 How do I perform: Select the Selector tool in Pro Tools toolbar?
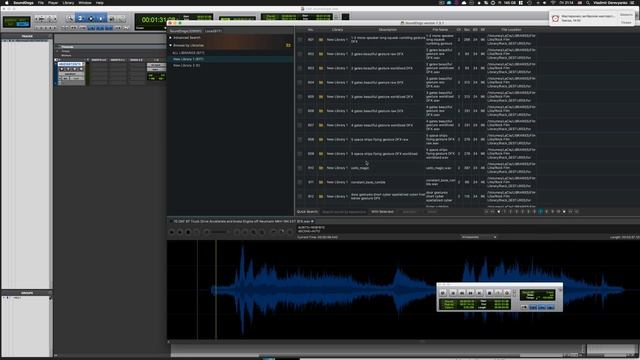pyautogui.click(x=91, y=18)
